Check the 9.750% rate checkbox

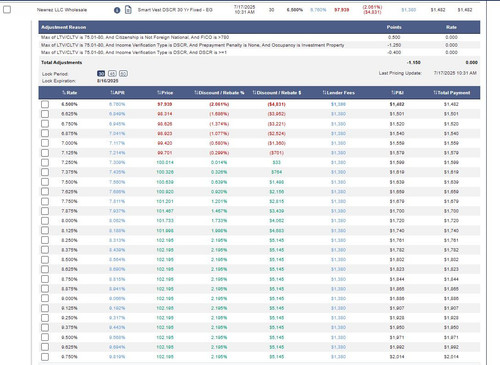pyautogui.click(x=45, y=357)
